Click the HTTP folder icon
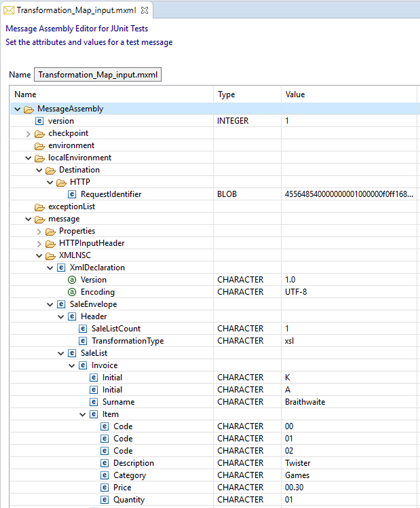Screen dimensions: 420x508 point(61,183)
